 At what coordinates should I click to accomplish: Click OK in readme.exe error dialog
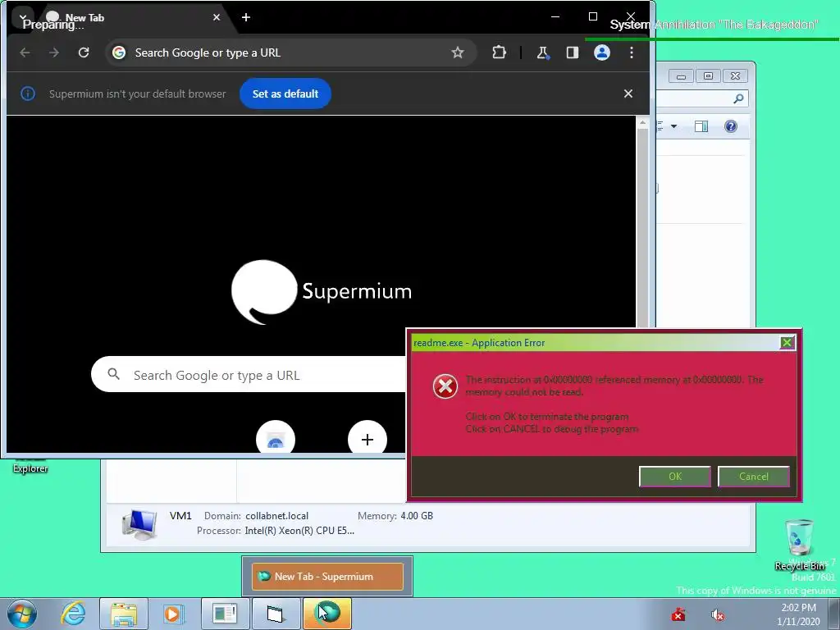(x=675, y=477)
